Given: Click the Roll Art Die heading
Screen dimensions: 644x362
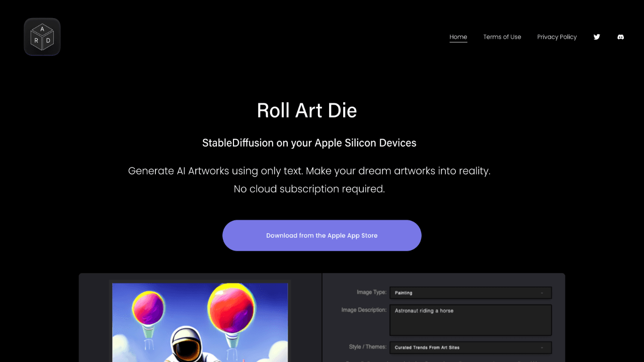Looking at the screenshot, I should [x=306, y=111].
